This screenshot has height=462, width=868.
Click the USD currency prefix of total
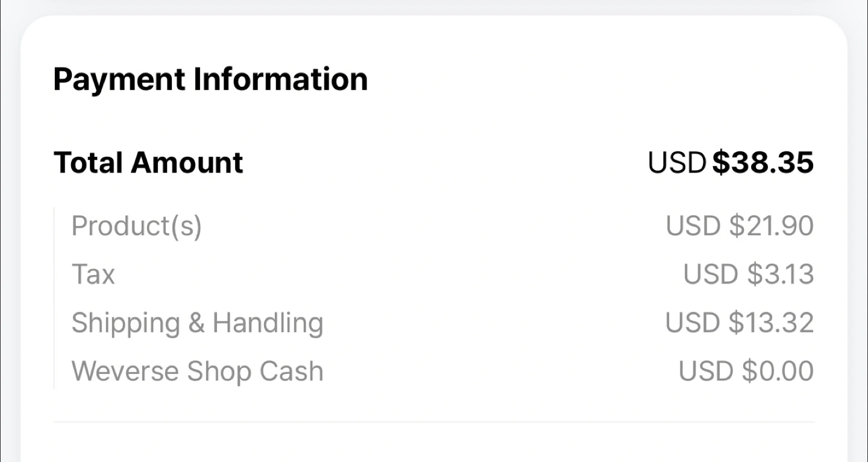677,163
